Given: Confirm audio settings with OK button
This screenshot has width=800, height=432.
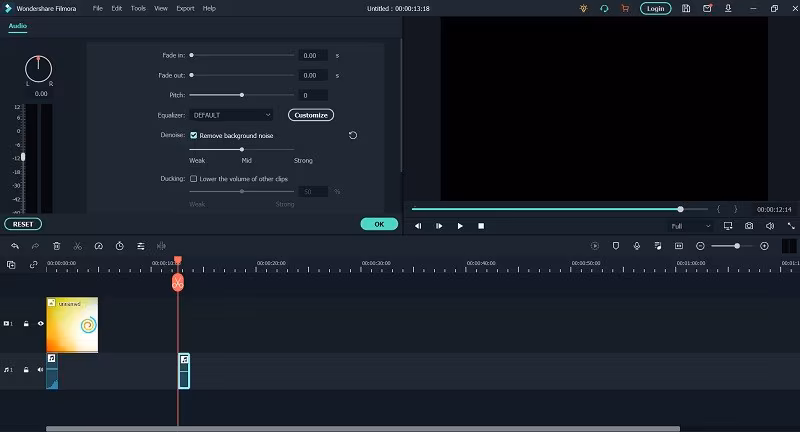Looking at the screenshot, I should (379, 224).
